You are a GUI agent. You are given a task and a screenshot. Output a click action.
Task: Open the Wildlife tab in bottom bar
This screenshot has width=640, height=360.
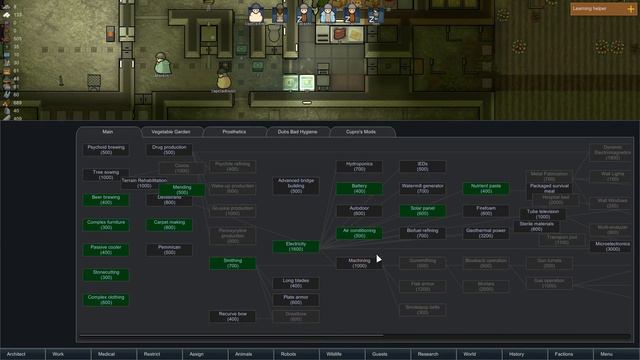[342, 354]
